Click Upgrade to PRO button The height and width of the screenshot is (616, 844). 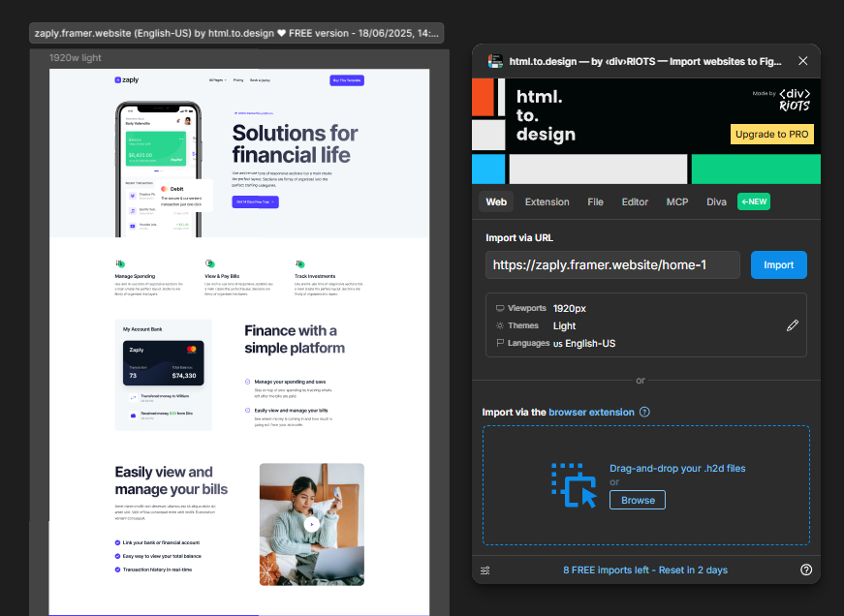pyautogui.click(x=772, y=134)
